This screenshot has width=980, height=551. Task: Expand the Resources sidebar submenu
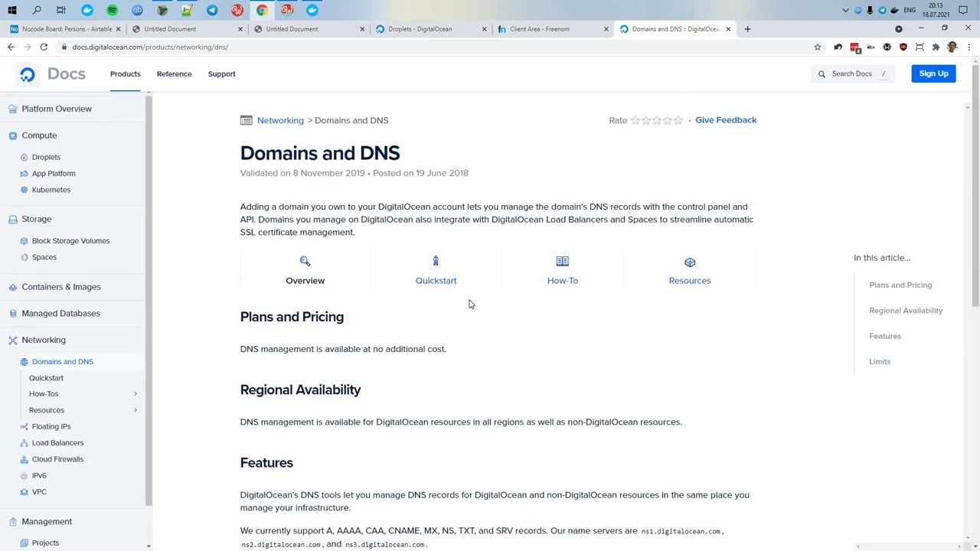coord(136,410)
